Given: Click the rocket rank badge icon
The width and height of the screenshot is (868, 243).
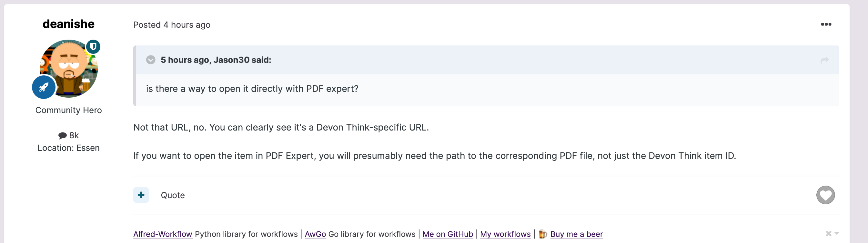Looking at the screenshot, I should point(44,87).
